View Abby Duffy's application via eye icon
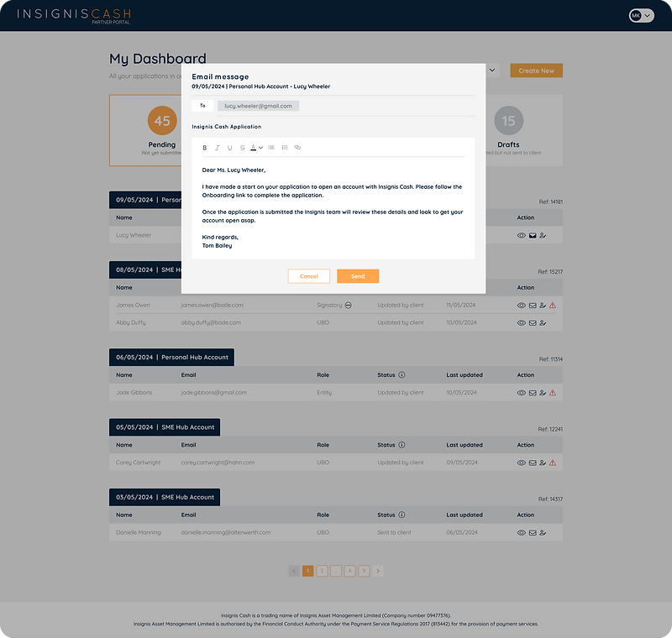The height and width of the screenshot is (638, 672). (x=521, y=323)
